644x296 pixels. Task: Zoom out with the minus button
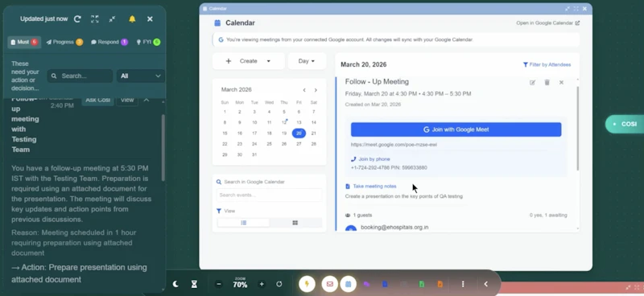pos(219,284)
